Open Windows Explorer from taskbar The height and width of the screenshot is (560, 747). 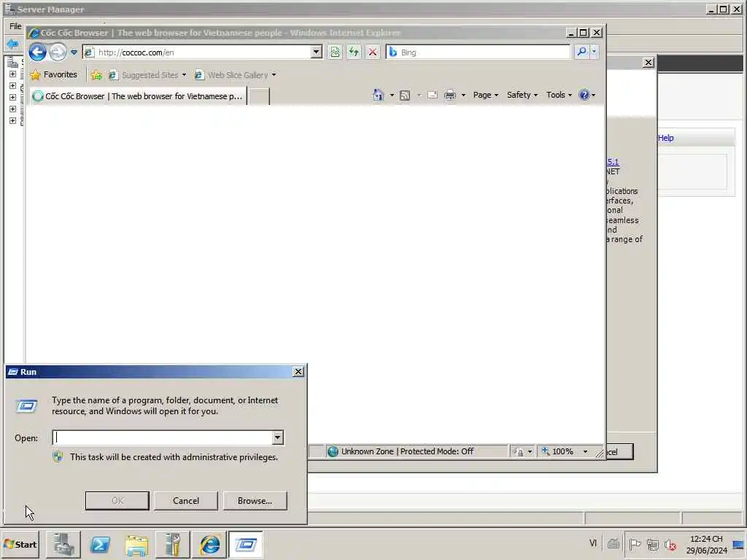(x=136, y=544)
